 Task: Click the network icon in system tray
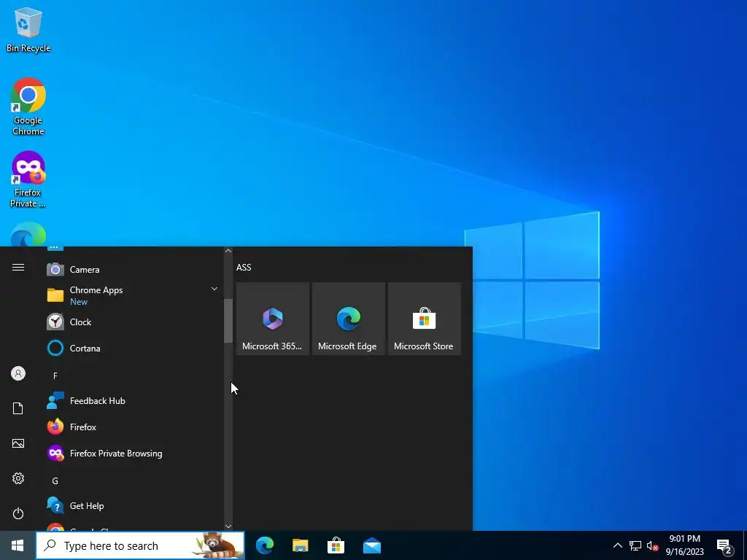(x=635, y=545)
